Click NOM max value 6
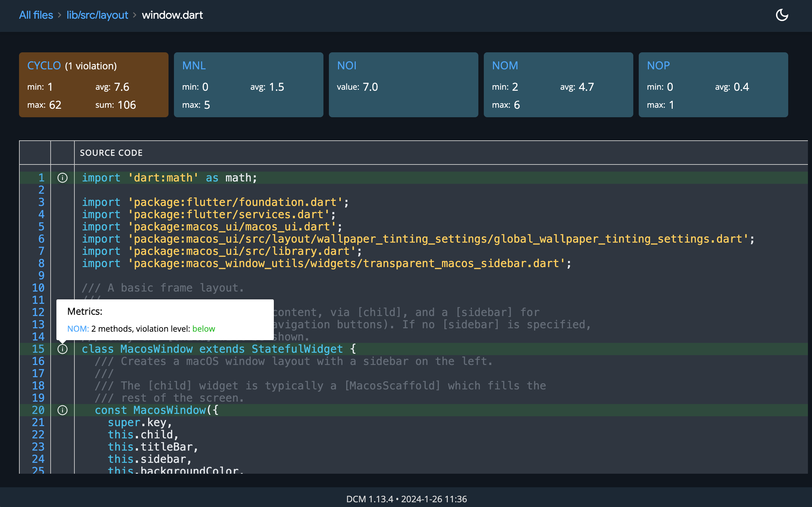 click(x=517, y=105)
